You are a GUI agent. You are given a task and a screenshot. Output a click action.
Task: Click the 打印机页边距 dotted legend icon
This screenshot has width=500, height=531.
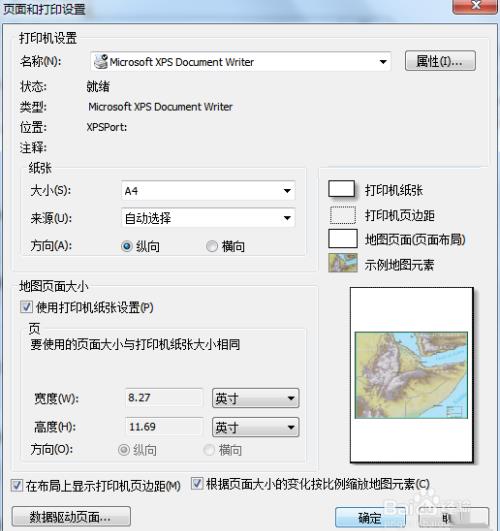click(x=342, y=215)
